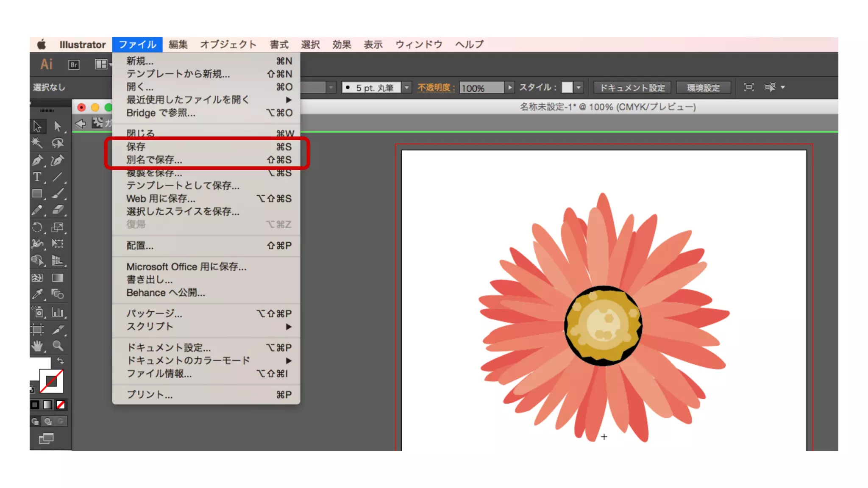This screenshot has height=488, width=868.
Task: Select the Zoom magnifier tool
Action: coord(58,346)
